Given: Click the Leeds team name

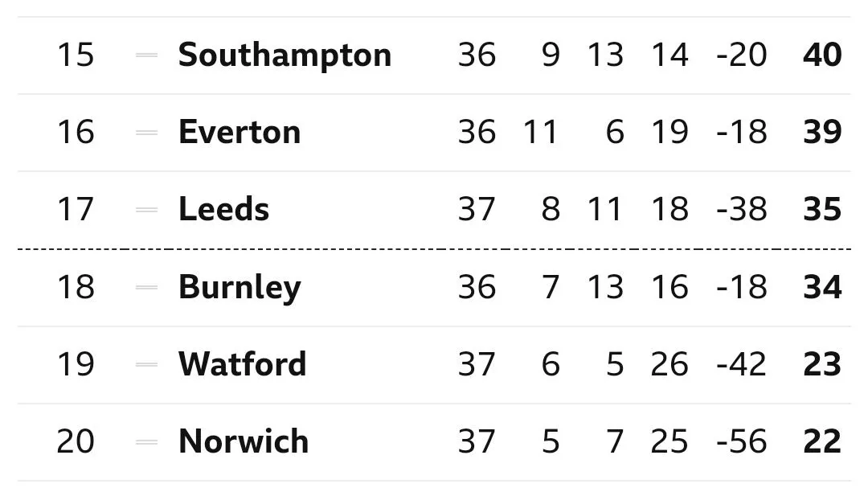Looking at the screenshot, I should click(223, 210).
